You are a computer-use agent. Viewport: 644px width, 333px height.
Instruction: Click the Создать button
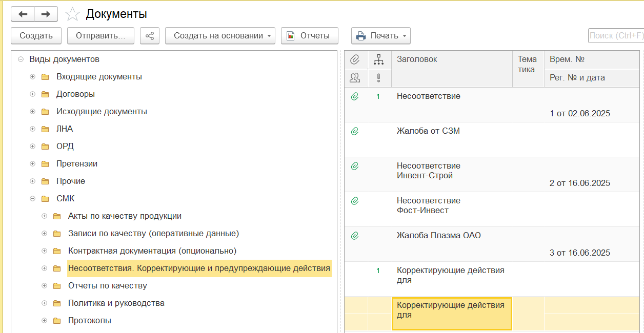pos(36,36)
